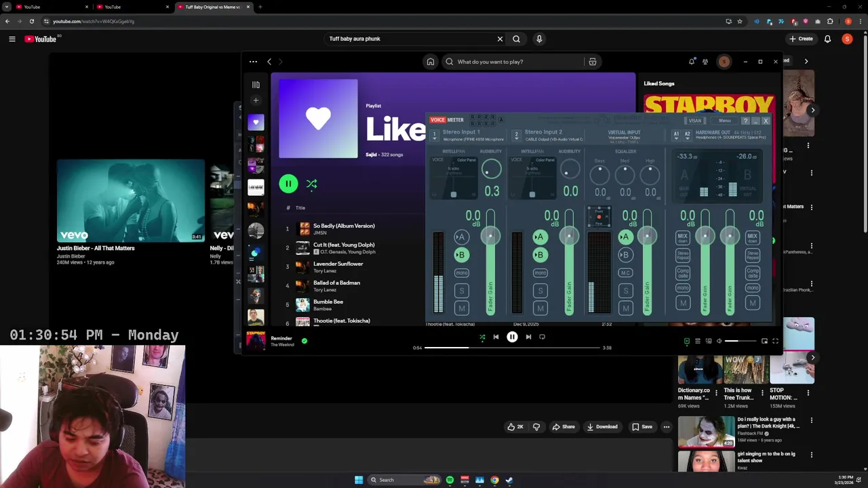The image size is (868, 488).
Task: Toggle bus B on Stereo Input 1
Action: pyautogui.click(x=461, y=255)
